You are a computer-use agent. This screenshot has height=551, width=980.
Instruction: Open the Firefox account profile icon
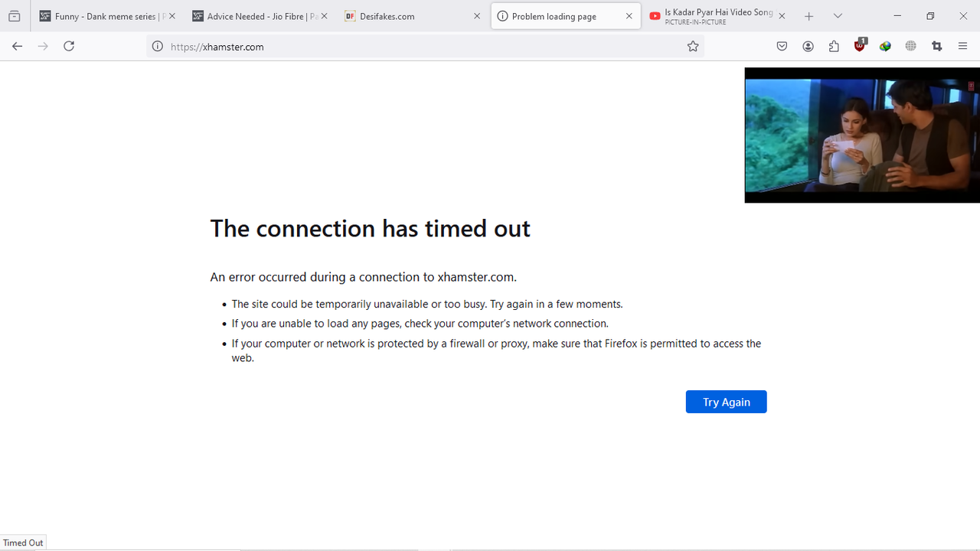point(808,46)
